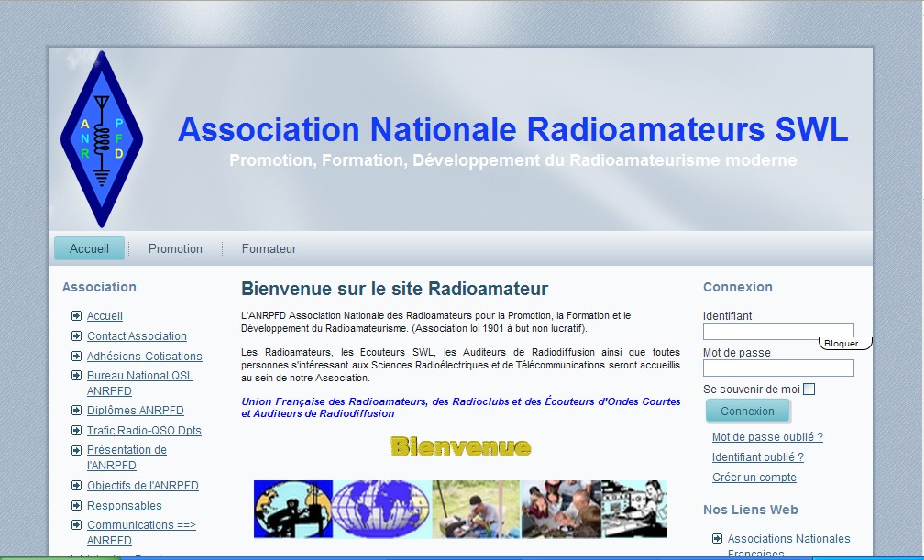The height and width of the screenshot is (560, 924).
Task: Click arrow icon beside Accueil sidebar link
Action: [x=77, y=316]
